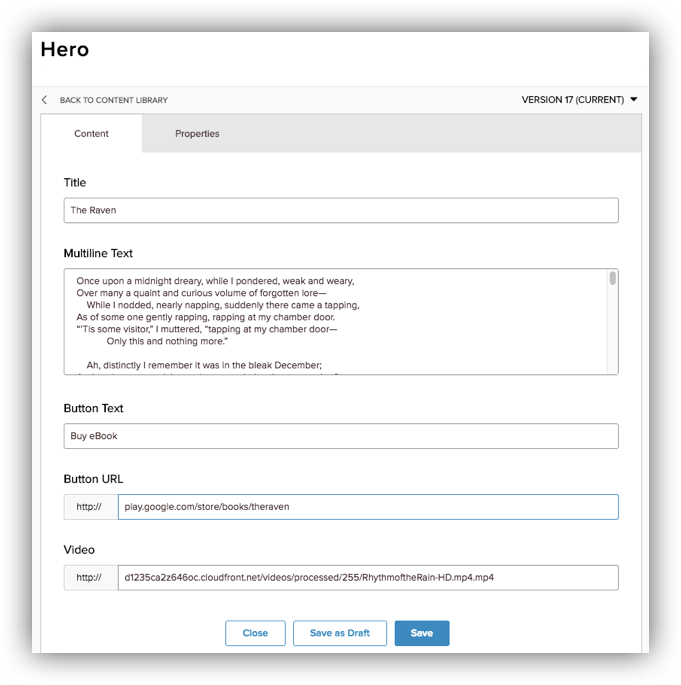
Task: Click the Multiline Text scrollbar thumb
Action: click(612, 278)
